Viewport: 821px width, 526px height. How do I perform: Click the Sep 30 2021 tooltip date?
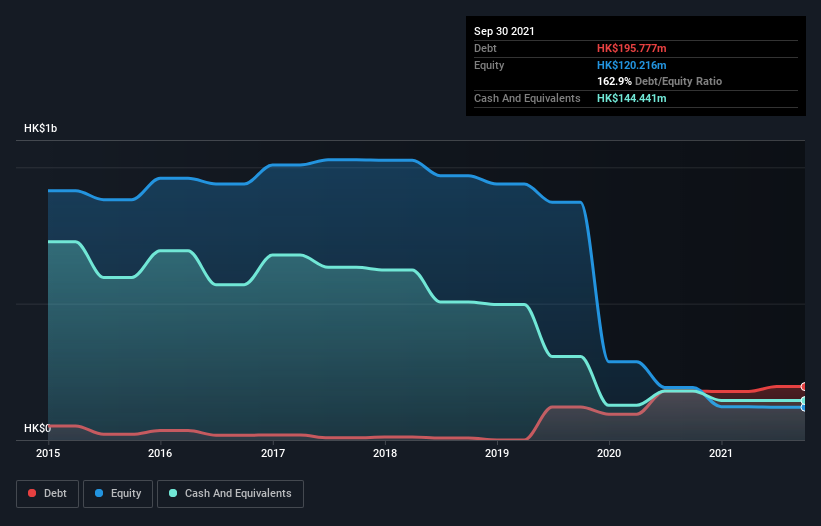click(504, 31)
